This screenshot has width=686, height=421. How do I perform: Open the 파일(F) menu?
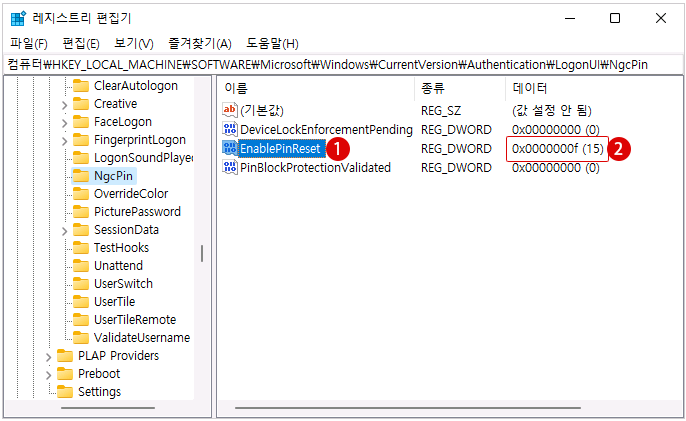tap(29, 44)
